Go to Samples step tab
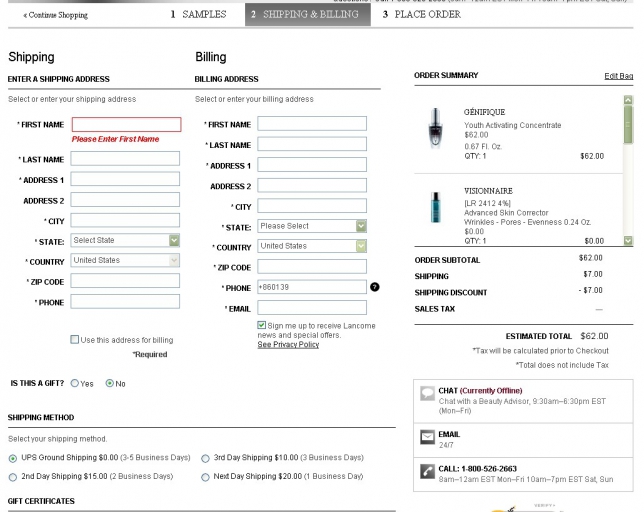 click(198, 14)
